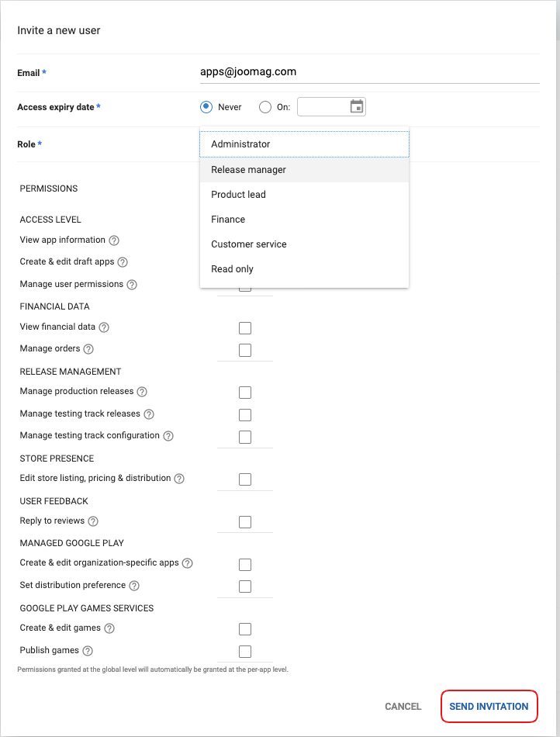
Task: Select the Never expiry radio button
Action: point(206,107)
